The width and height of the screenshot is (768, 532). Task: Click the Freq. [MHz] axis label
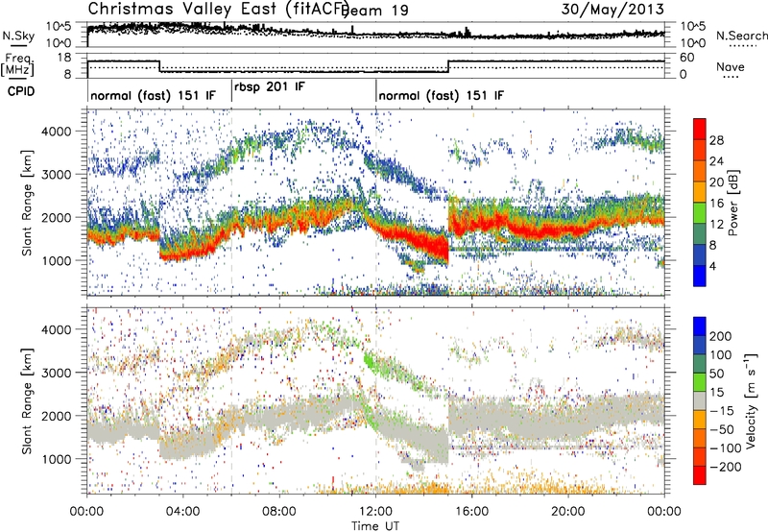coord(18,65)
